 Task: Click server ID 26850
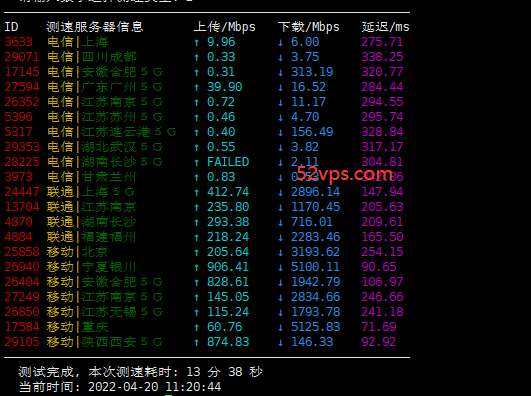point(22,312)
